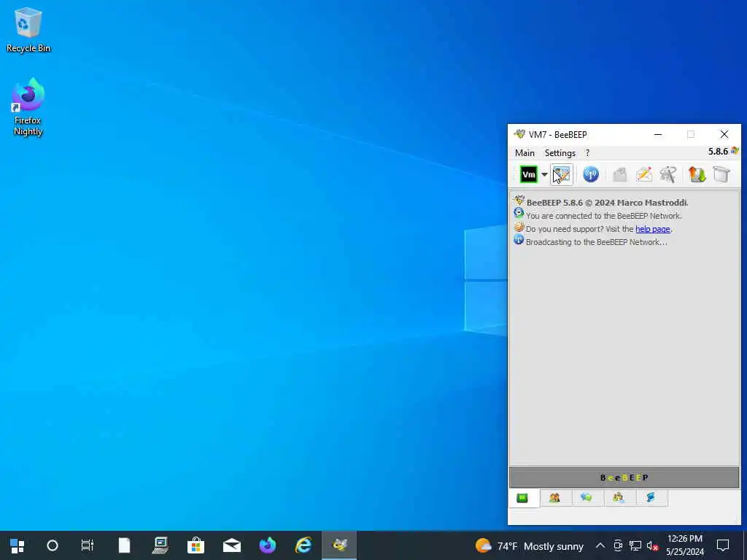Launch Internet Explorer from taskbar
The height and width of the screenshot is (560, 747).
click(x=303, y=545)
